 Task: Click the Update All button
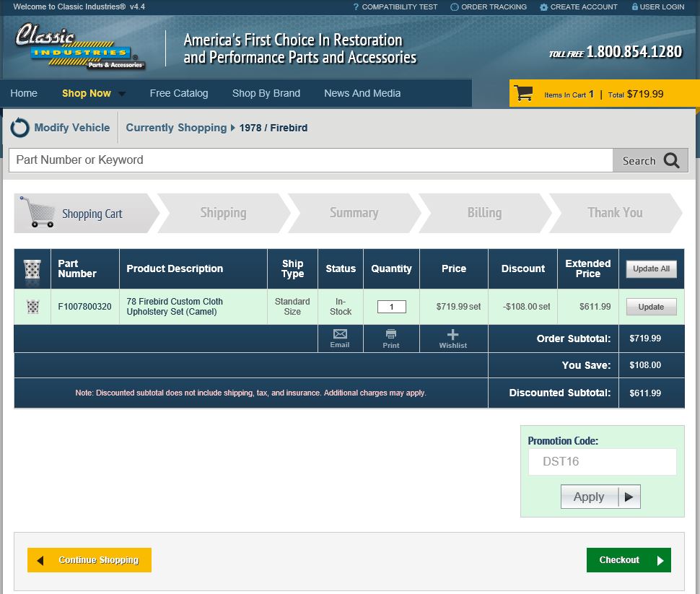tap(652, 269)
